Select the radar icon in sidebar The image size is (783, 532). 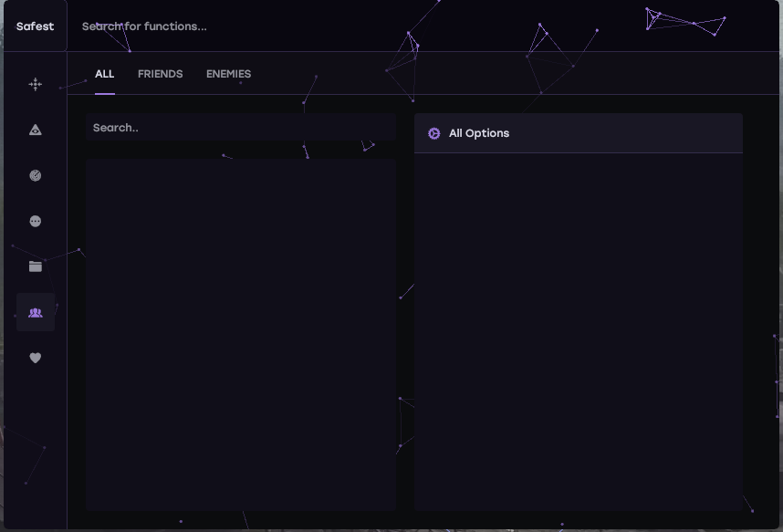(36, 175)
